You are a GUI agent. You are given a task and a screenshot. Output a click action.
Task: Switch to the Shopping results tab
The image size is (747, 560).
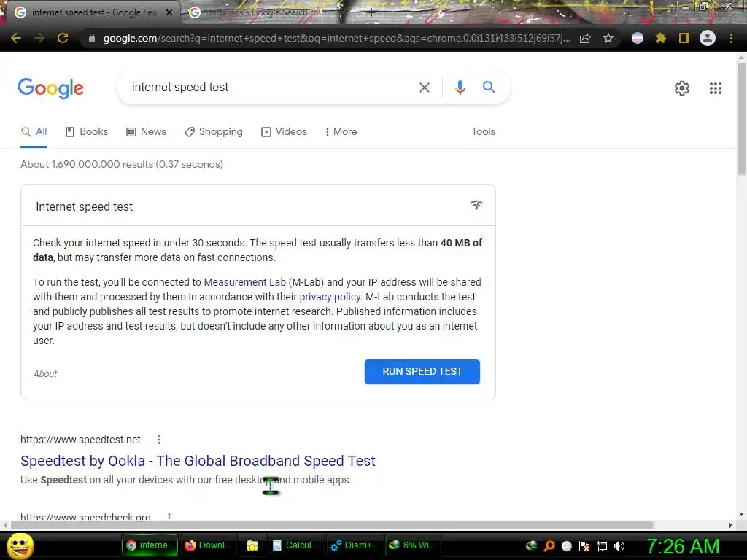pyautogui.click(x=214, y=132)
